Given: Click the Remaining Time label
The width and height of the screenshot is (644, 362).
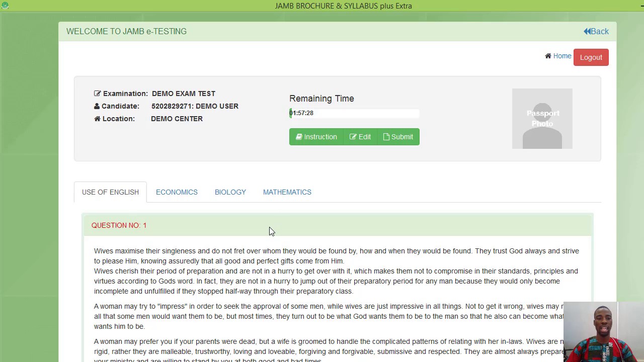Looking at the screenshot, I should pos(321,99).
